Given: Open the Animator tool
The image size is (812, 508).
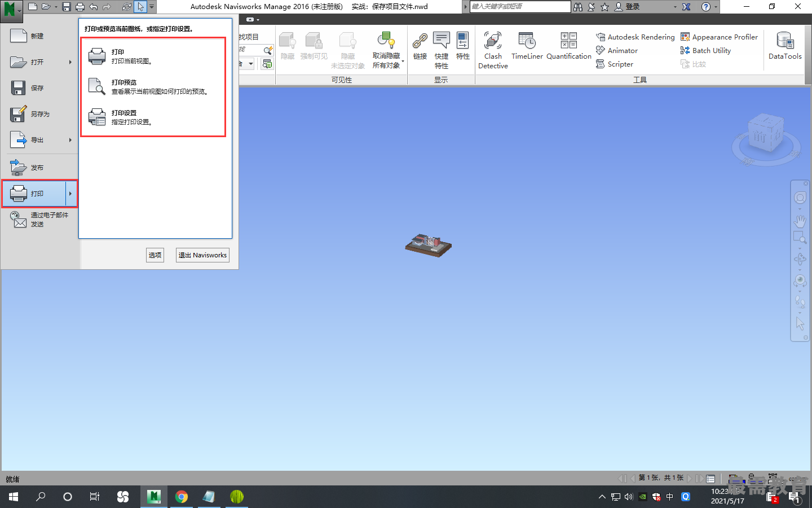Looking at the screenshot, I should tap(617, 50).
